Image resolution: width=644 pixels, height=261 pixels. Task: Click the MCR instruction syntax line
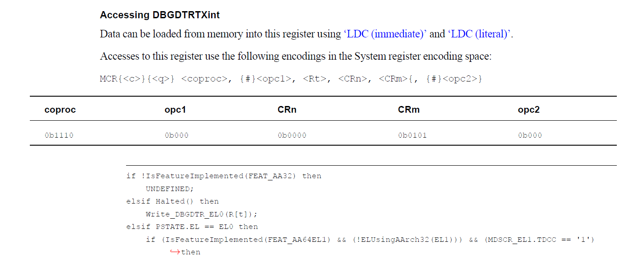[291, 79]
